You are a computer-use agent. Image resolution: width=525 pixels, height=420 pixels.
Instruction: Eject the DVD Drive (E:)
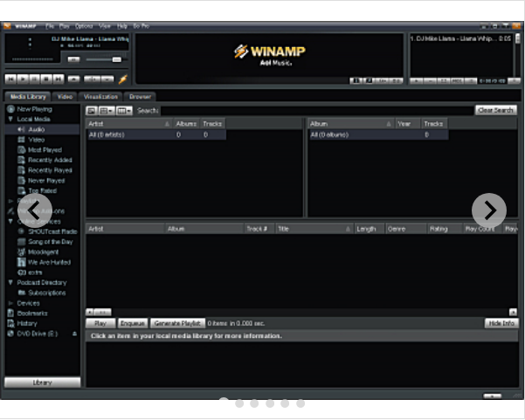[x=74, y=334]
